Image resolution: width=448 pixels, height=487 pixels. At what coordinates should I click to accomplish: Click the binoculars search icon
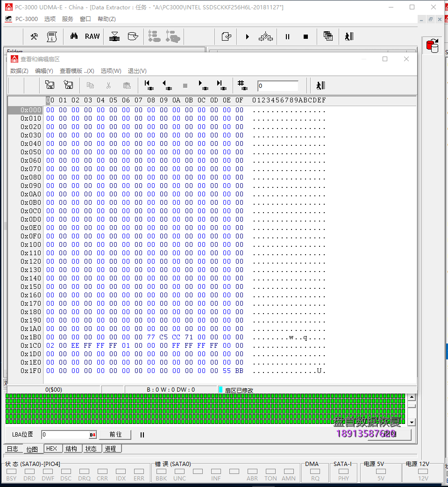click(x=74, y=36)
